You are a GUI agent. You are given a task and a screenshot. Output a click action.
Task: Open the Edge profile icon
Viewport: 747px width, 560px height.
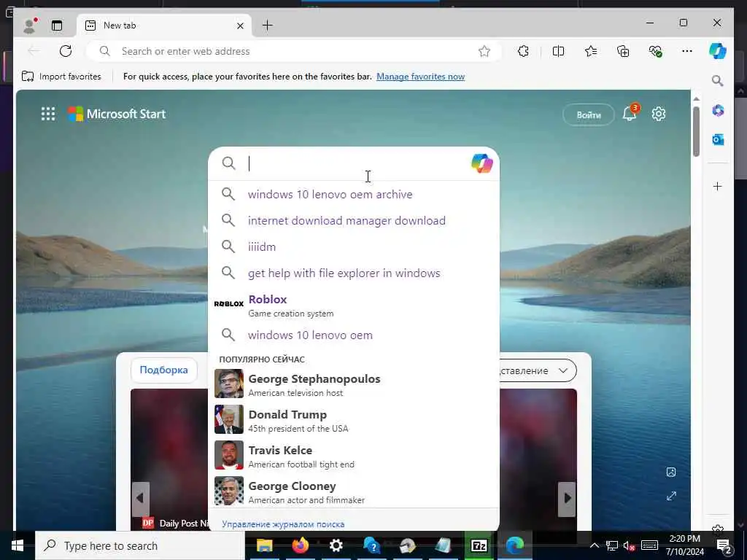(x=29, y=26)
